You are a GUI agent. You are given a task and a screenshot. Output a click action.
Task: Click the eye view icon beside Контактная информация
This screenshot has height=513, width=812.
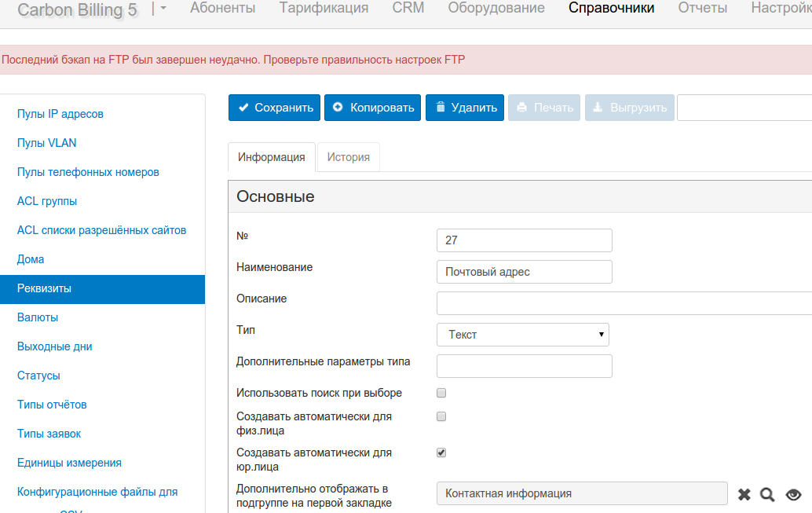pos(793,494)
